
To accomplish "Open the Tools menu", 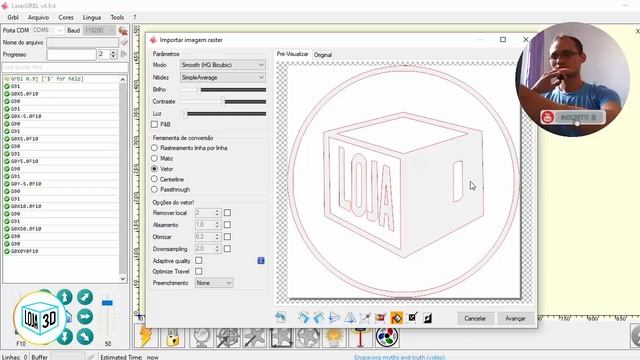I will [117, 18].
